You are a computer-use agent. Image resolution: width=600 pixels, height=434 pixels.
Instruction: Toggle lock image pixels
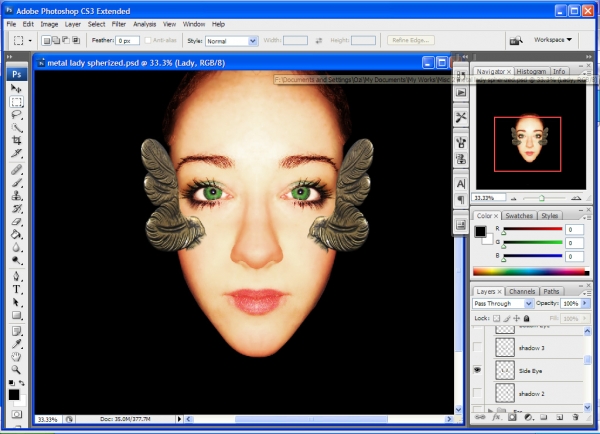click(507, 318)
